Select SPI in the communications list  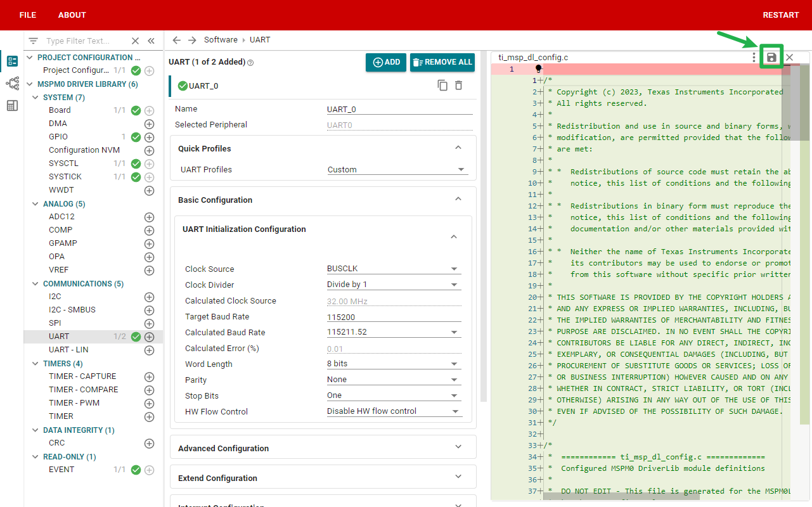(x=55, y=323)
